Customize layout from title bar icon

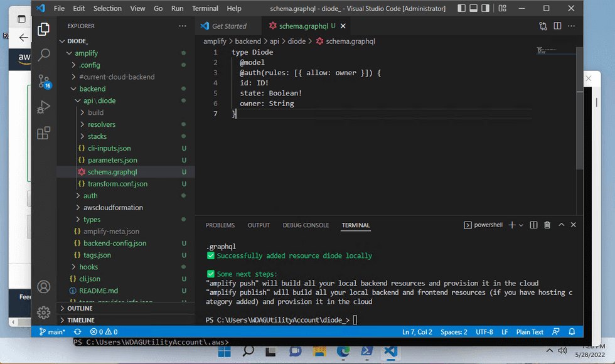coord(503,8)
